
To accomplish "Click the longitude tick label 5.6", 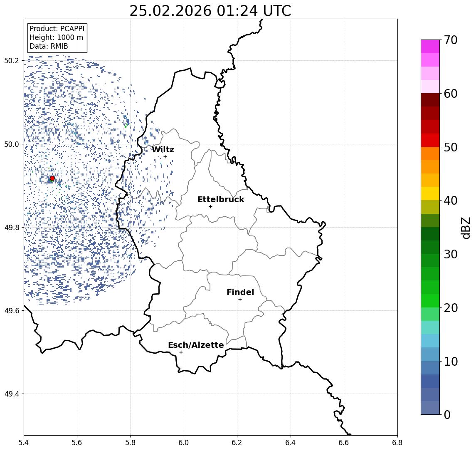I will [77, 443].
